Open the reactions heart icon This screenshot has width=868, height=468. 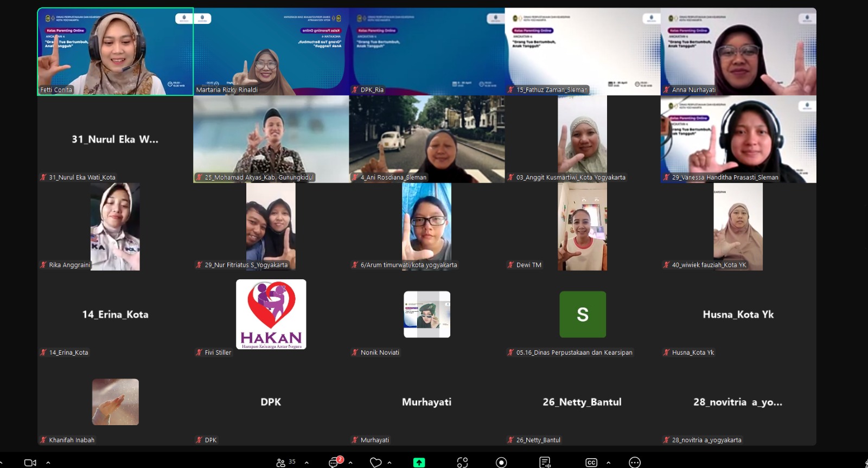click(x=375, y=463)
